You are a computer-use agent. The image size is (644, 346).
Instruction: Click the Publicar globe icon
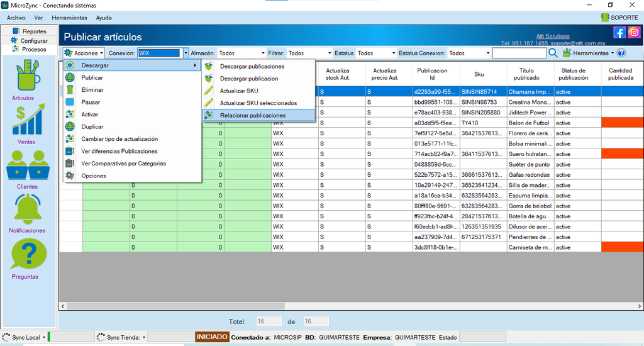click(x=70, y=77)
